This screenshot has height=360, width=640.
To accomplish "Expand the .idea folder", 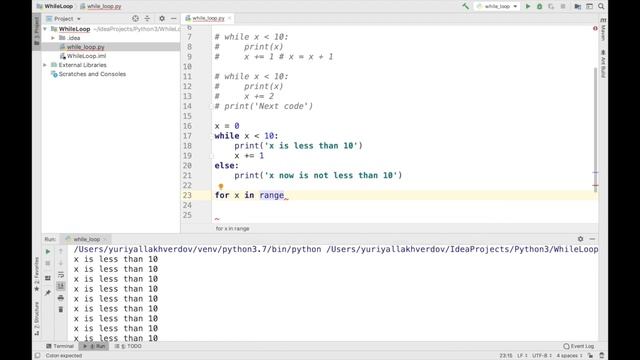I will 53,38.
